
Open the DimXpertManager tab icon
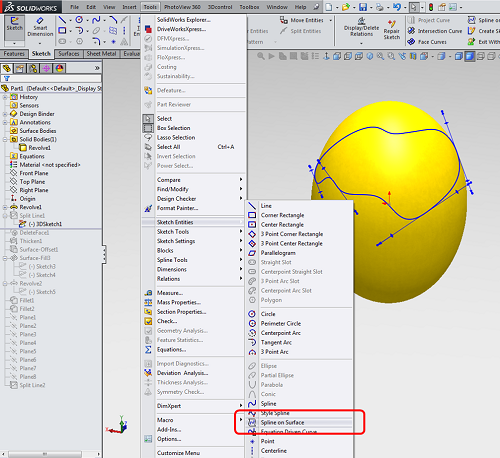click(x=46, y=69)
